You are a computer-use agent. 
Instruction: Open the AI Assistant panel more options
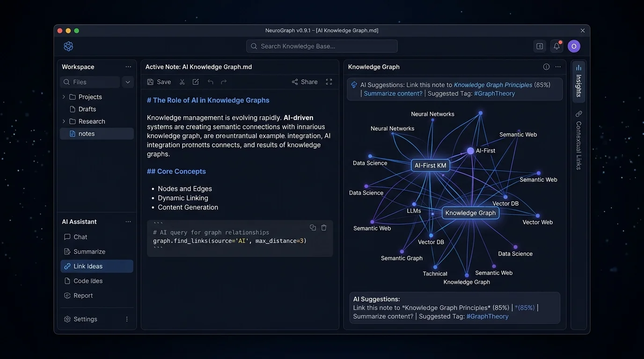pyautogui.click(x=128, y=222)
